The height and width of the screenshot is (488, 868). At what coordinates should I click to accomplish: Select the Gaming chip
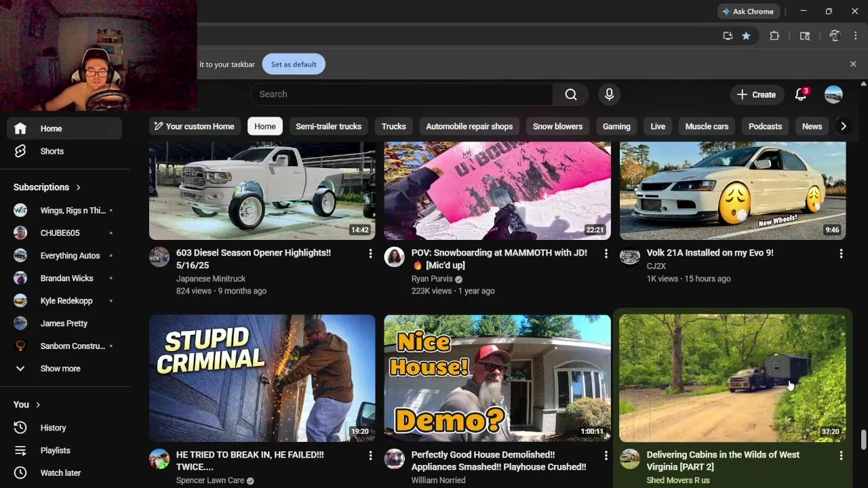point(616,126)
